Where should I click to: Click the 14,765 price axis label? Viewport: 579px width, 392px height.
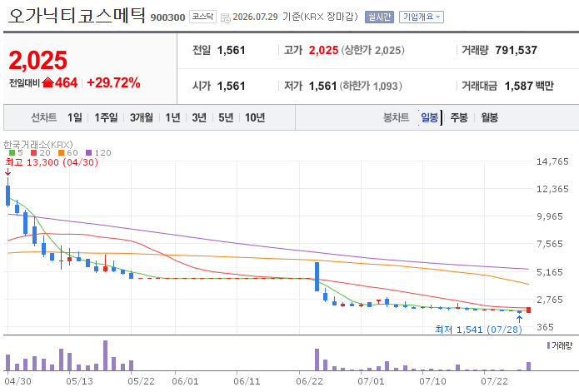tap(552, 161)
